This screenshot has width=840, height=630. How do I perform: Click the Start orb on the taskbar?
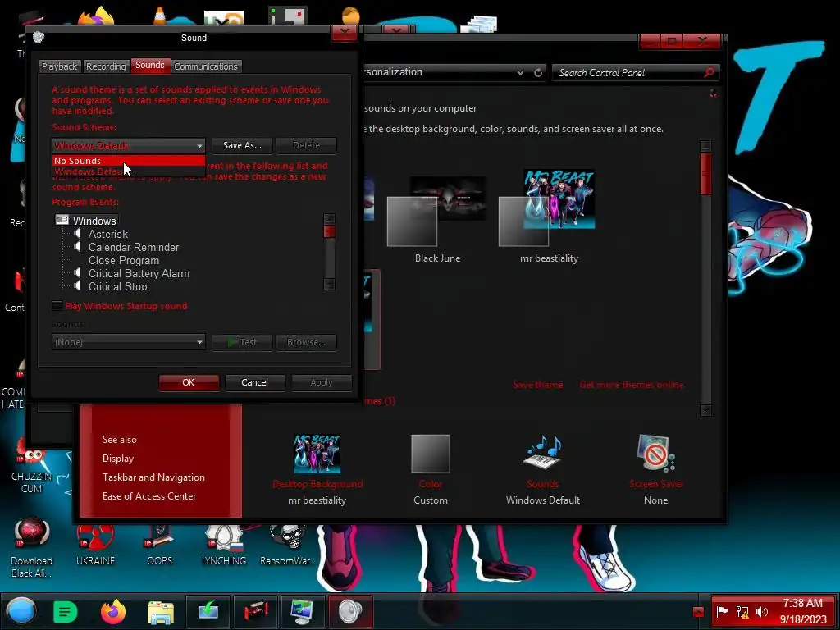[21, 611]
